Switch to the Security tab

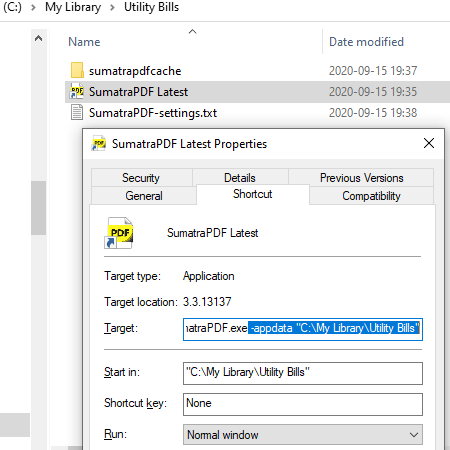click(141, 178)
